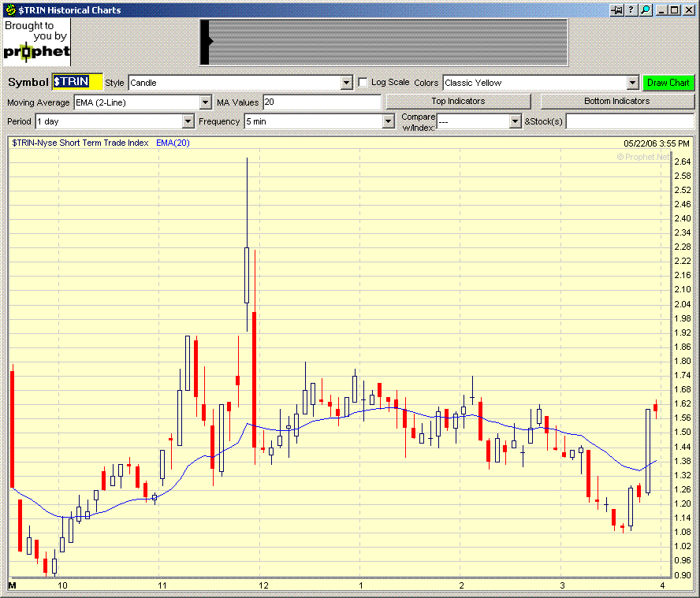Minimize the Historical Charts window
Viewport: 700px width, 598px height.
[662, 9]
